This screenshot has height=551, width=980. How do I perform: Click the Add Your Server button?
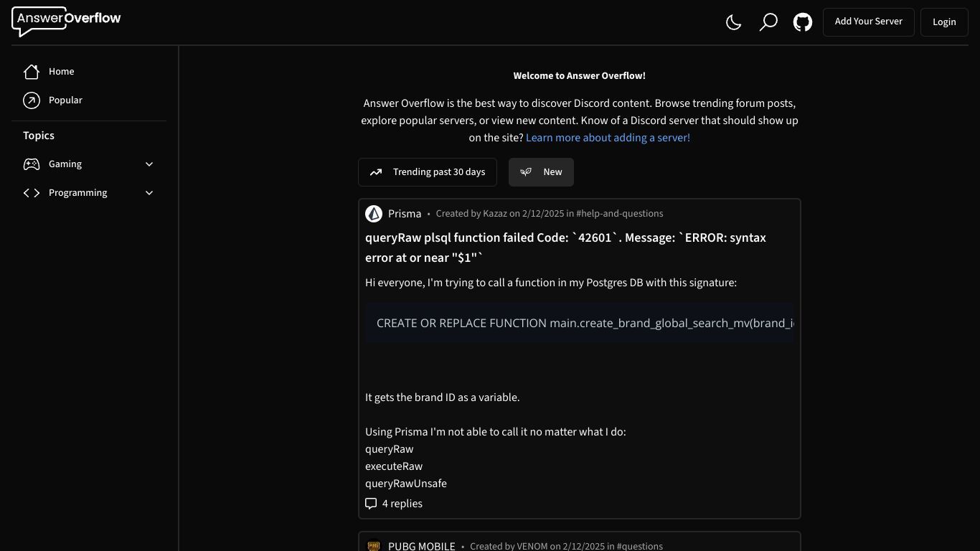(868, 22)
